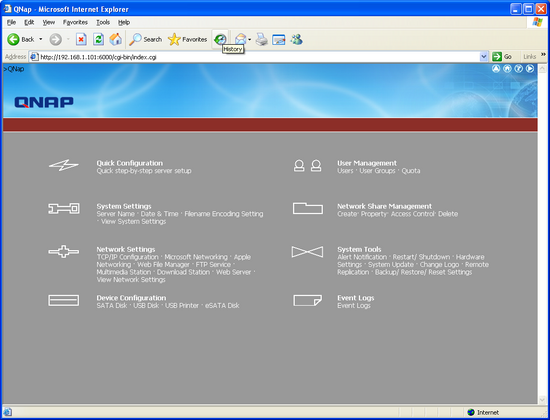Open the Download Station link
Screen dimensions: 550x420
coord(183,272)
